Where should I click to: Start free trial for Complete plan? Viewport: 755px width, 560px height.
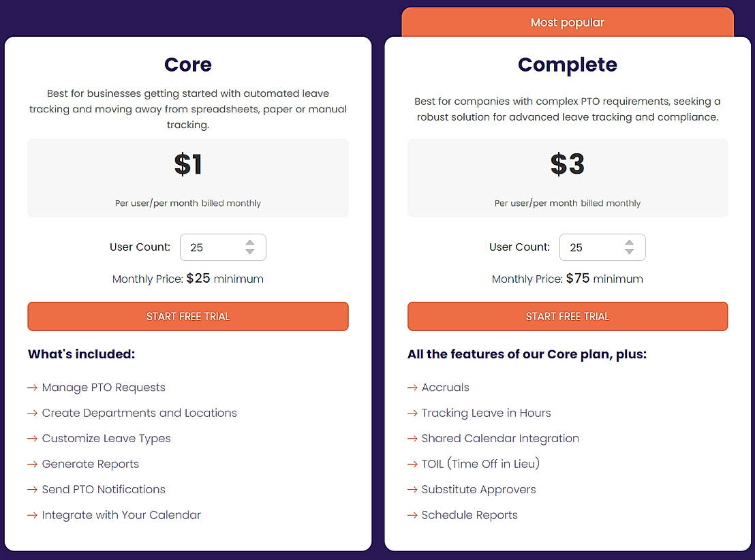pyautogui.click(x=568, y=316)
